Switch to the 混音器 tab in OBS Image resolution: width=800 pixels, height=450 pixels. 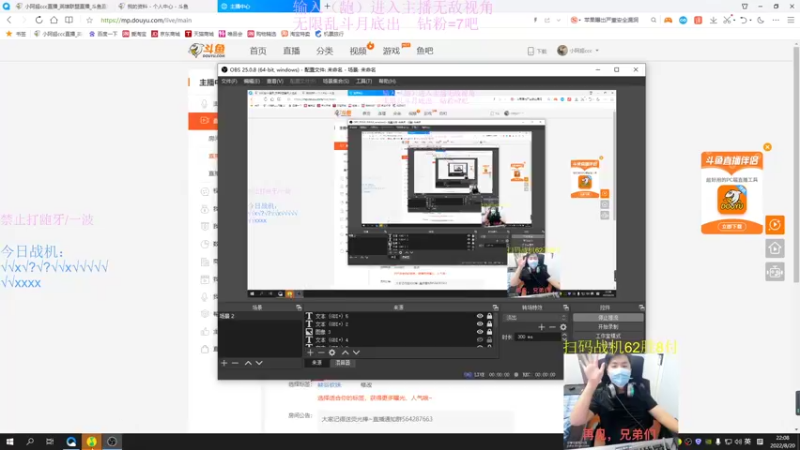tap(343, 363)
